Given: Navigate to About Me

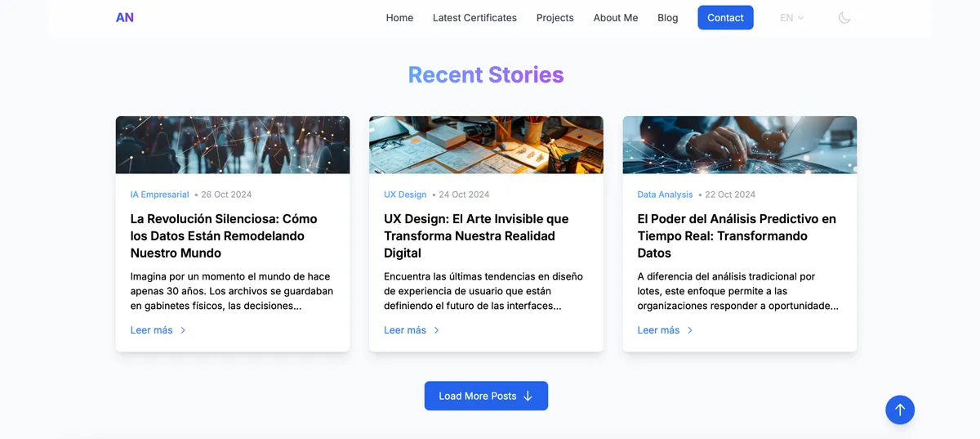Looking at the screenshot, I should (x=616, y=18).
